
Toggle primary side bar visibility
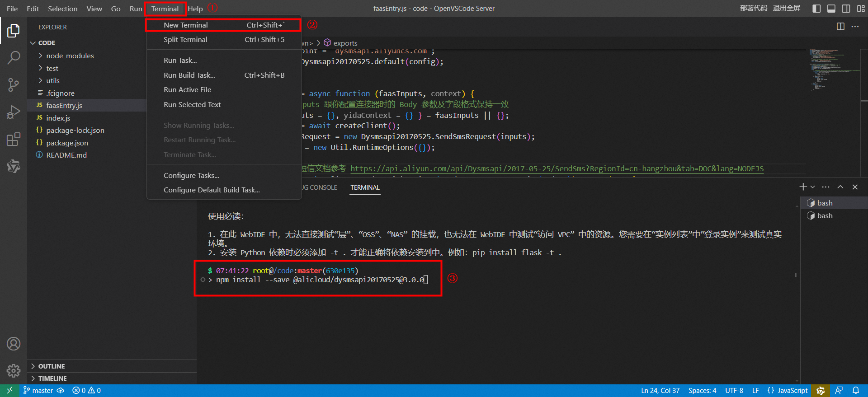[816, 9]
